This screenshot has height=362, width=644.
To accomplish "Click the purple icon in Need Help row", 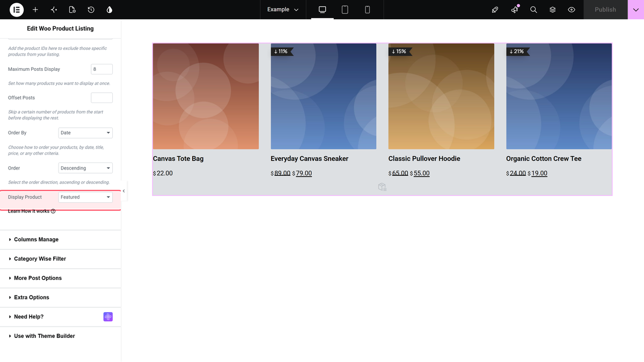I will pyautogui.click(x=108, y=317).
